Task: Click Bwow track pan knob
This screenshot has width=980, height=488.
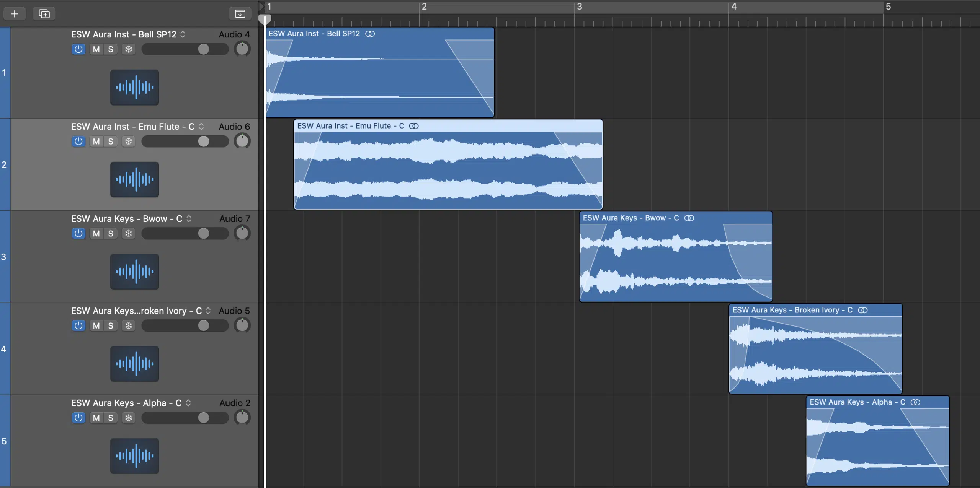Action: (242, 234)
